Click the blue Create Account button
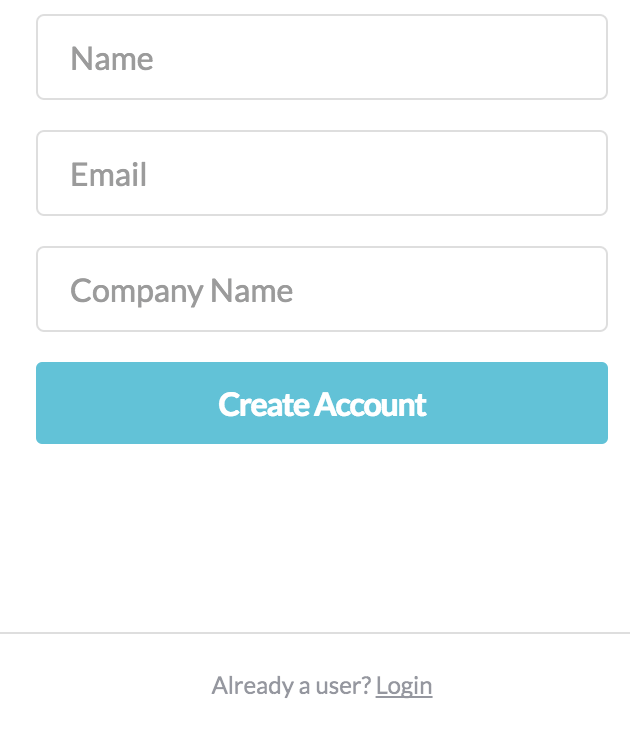Screen dimensions: 630x738 tap(322, 403)
